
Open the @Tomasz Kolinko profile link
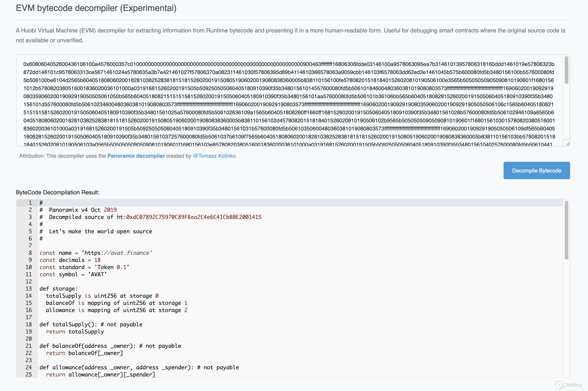(x=214, y=156)
